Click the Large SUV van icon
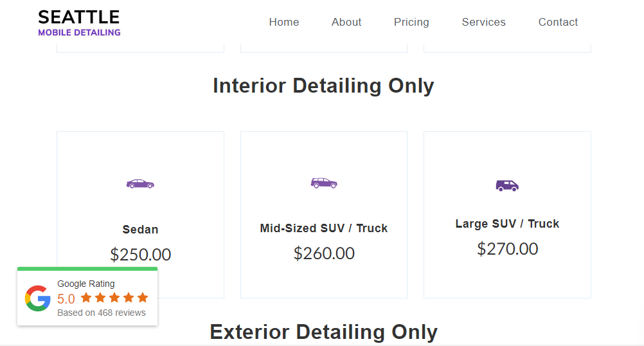The width and height of the screenshot is (644, 346). tap(507, 185)
